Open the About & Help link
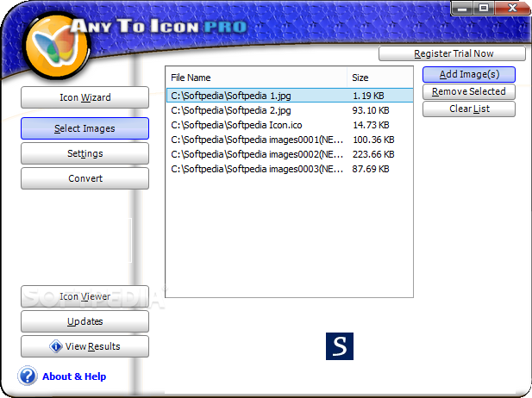 tap(74, 376)
